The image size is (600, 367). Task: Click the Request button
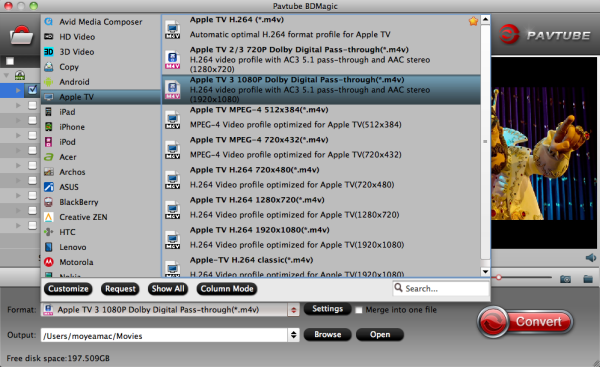pyautogui.click(x=120, y=289)
